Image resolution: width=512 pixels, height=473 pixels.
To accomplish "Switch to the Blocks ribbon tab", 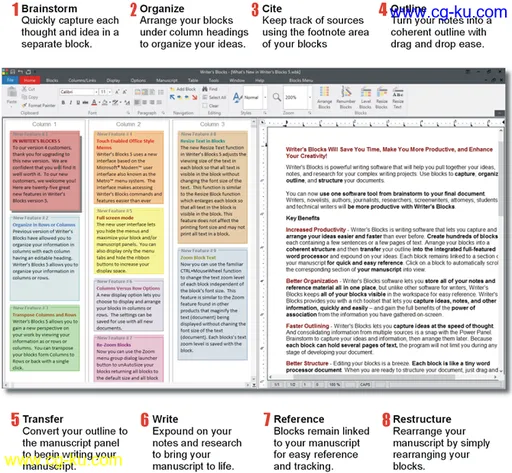I will coord(52,80).
